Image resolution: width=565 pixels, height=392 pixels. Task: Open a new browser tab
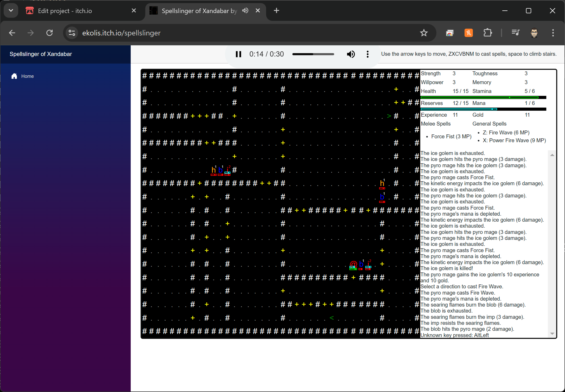click(276, 11)
